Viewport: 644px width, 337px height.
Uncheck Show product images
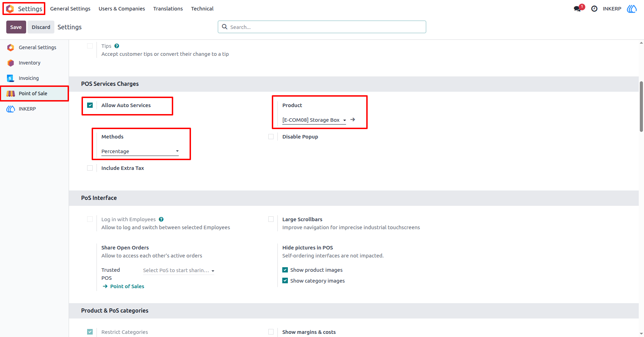coord(285,270)
